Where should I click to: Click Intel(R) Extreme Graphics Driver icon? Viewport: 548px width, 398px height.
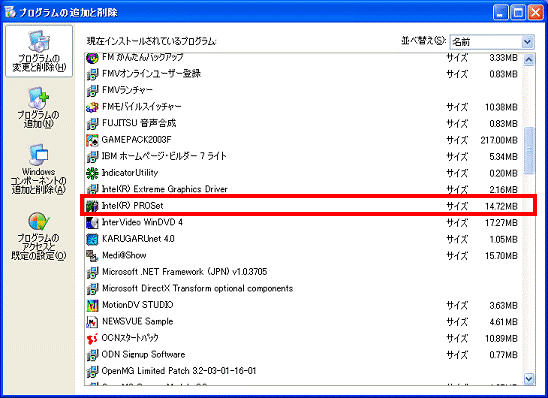[x=92, y=189]
